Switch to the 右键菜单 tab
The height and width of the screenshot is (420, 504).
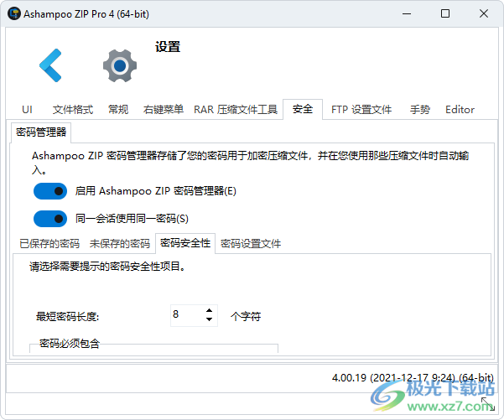(x=164, y=110)
